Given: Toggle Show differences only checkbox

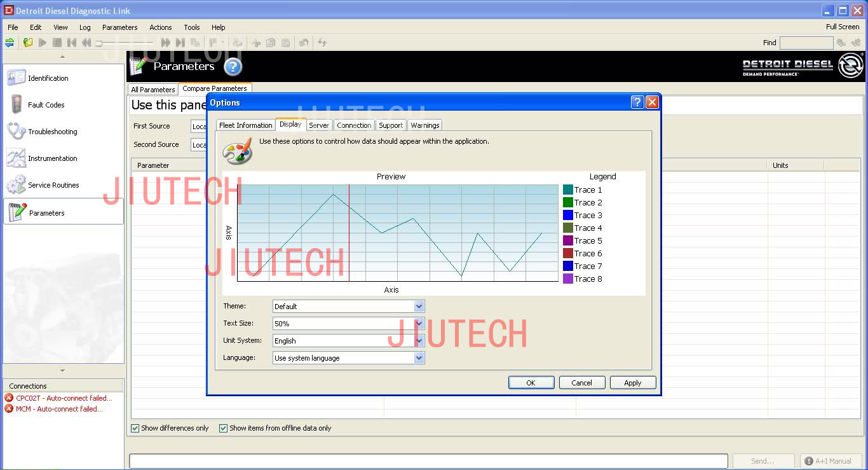Looking at the screenshot, I should 135,428.
